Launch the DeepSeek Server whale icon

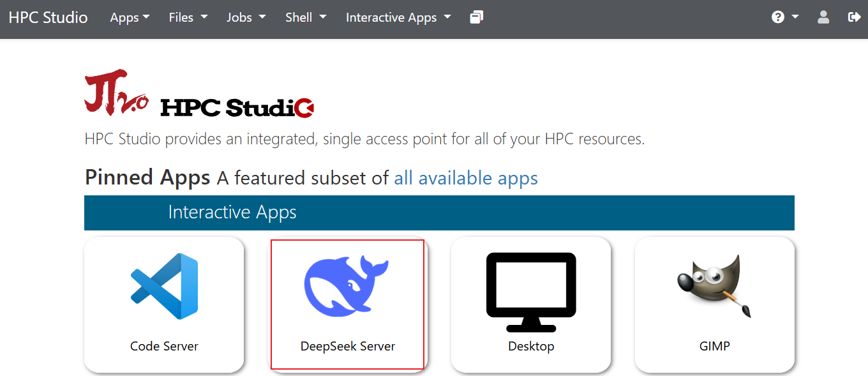(347, 286)
